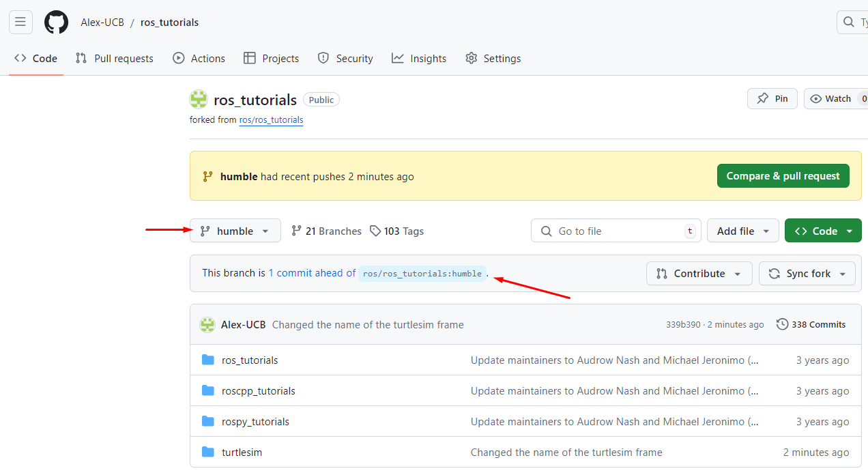This screenshot has width=868, height=473.
Task: Open the green Code dropdown button
Action: 823,231
